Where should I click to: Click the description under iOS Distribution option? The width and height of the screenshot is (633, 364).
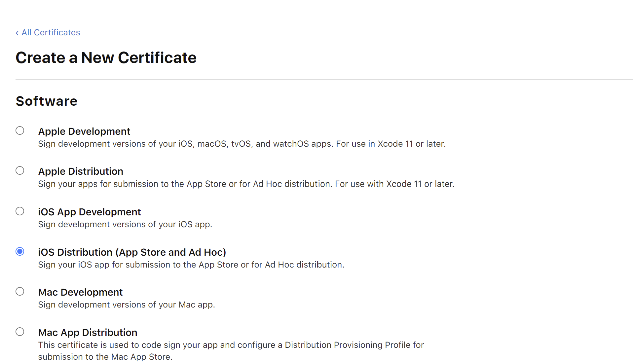[191, 265]
